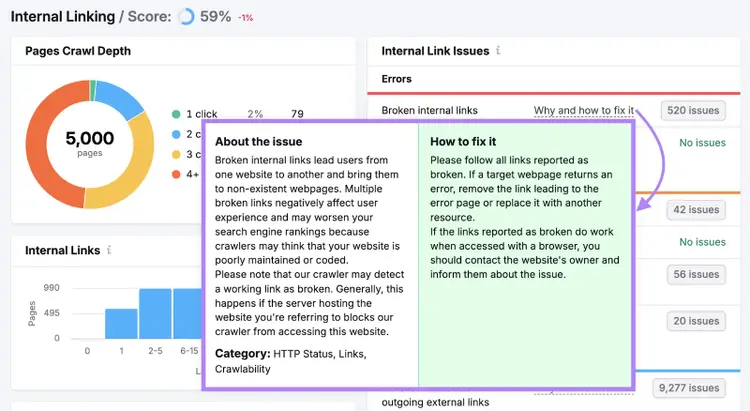Open the 56 issues button

[x=696, y=274]
